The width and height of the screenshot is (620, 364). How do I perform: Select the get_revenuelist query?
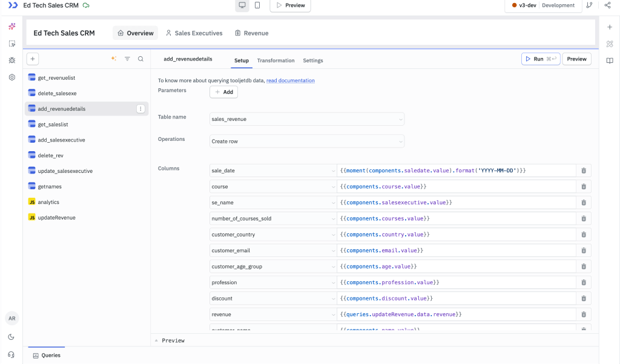click(x=86, y=78)
